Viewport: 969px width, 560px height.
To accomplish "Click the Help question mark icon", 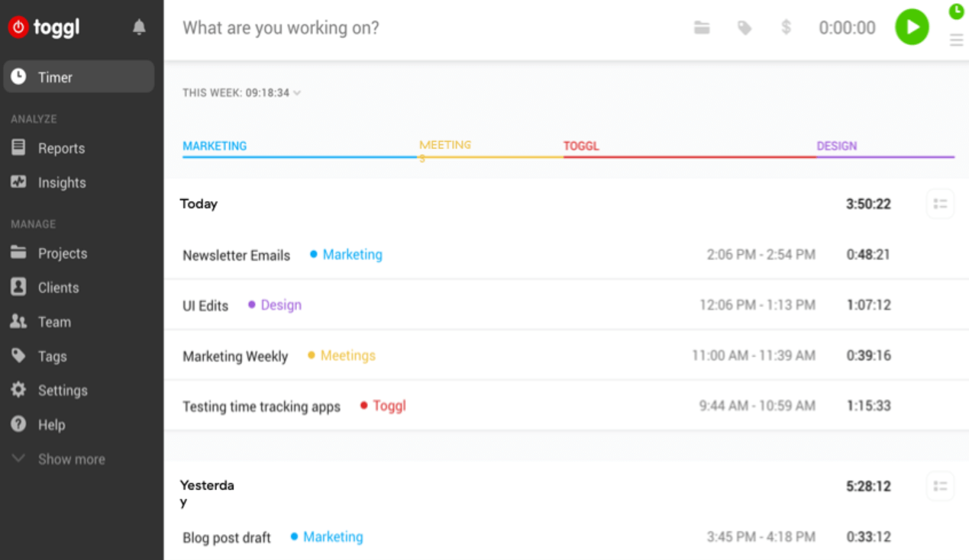I will [18, 424].
